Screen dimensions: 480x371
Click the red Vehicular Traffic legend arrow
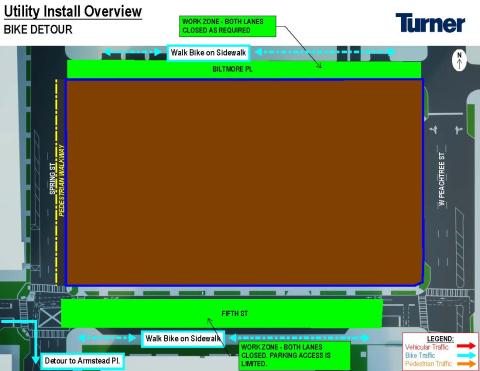click(466, 346)
